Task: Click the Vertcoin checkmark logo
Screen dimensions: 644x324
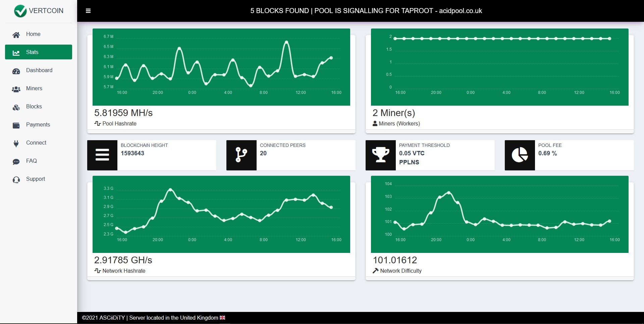Action: [20, 11]
